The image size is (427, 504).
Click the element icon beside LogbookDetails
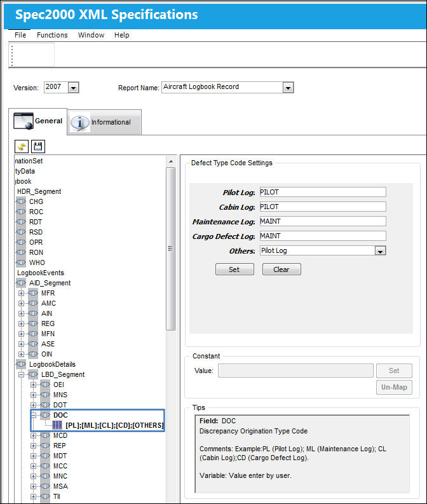pyautogui.click(x=21, y=364)
